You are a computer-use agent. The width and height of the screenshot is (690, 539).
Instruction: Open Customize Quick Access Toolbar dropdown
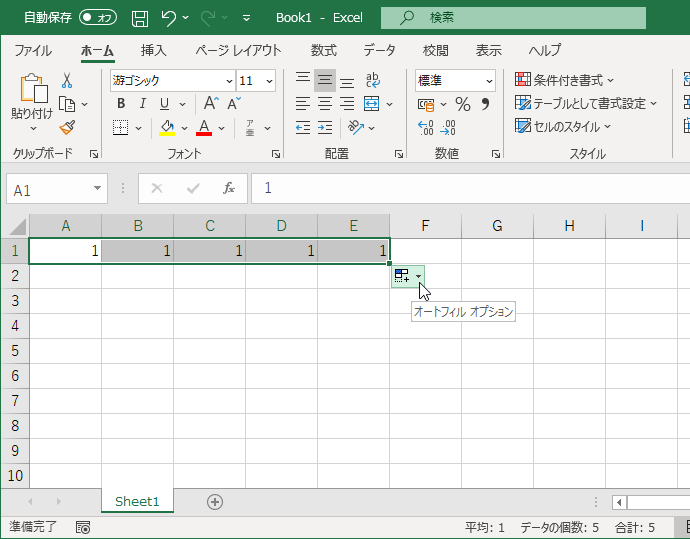[246, 18]
